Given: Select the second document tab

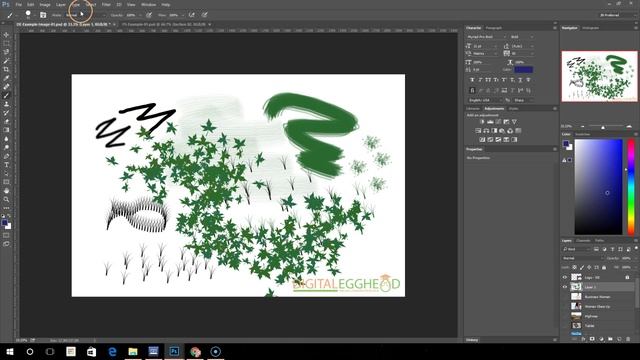Looking at the screenshot, I should coord(164,24).
